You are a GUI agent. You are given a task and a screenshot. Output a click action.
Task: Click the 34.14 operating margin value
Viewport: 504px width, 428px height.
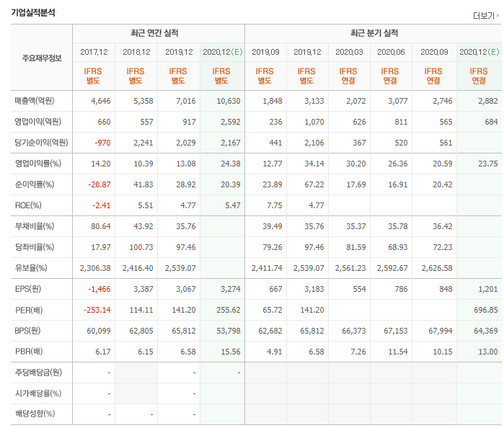coord(314,164)
